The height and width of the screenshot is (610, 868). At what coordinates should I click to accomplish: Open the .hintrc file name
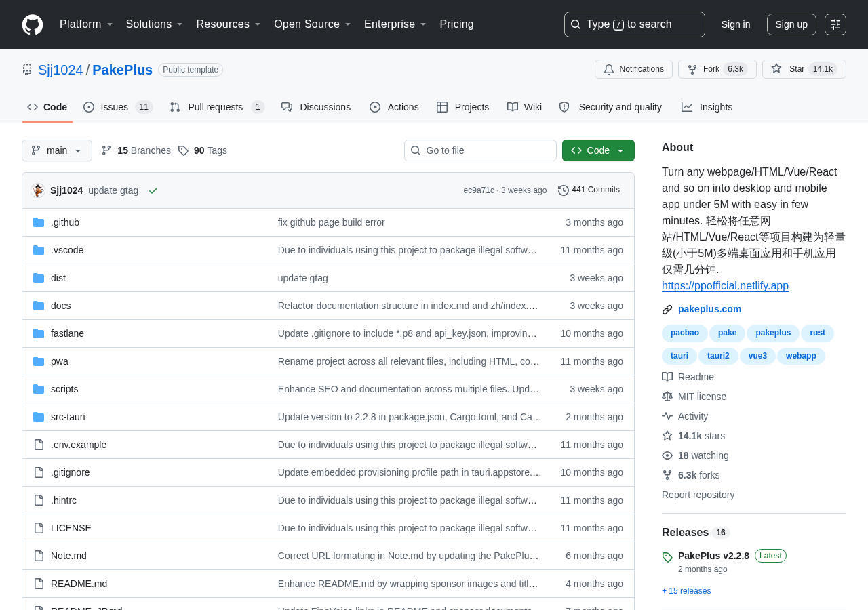pyautogui.click(x=64, y=500)
